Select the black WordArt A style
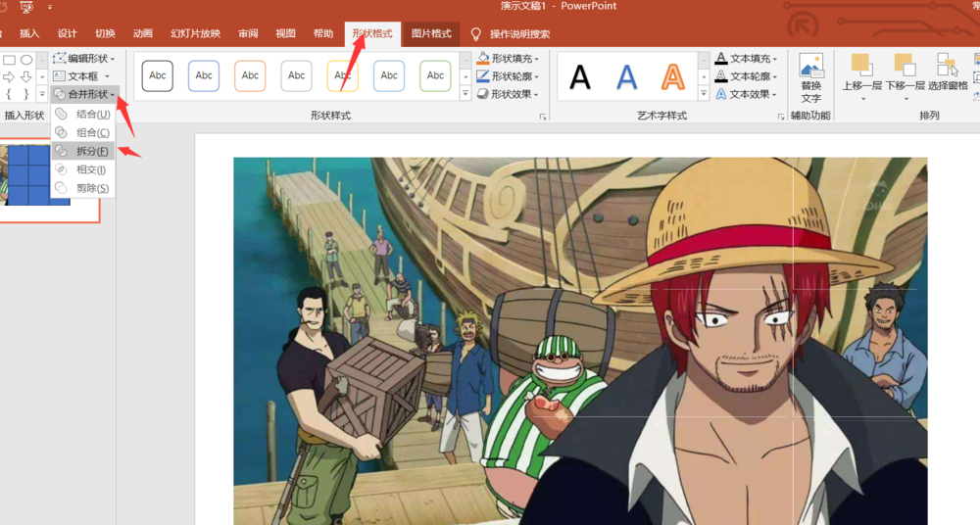The height and width of the screenshot is (525, 980). [580, 76]
